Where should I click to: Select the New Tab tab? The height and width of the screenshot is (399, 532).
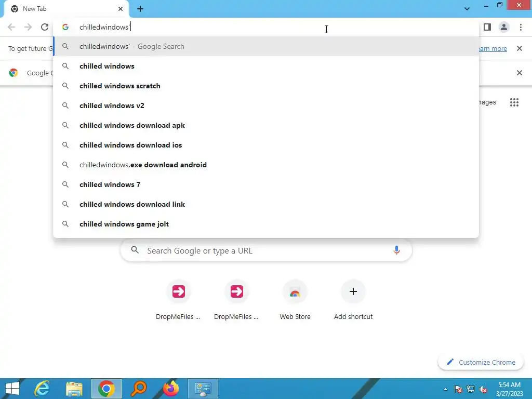point(66,9)
